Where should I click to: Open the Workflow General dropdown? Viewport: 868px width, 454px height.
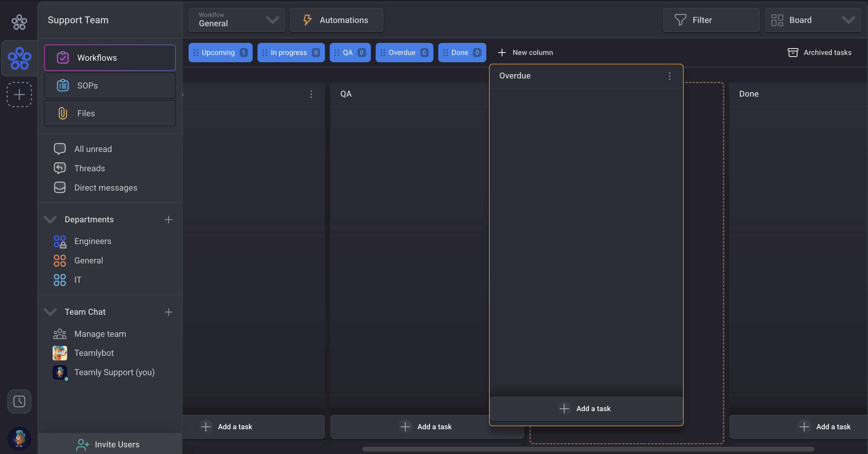(x=237, y=20)
